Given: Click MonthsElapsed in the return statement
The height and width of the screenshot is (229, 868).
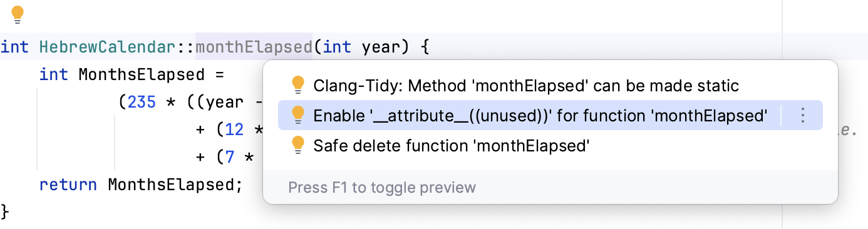Looking at the screenshot, I should click(x=170, y=185).
